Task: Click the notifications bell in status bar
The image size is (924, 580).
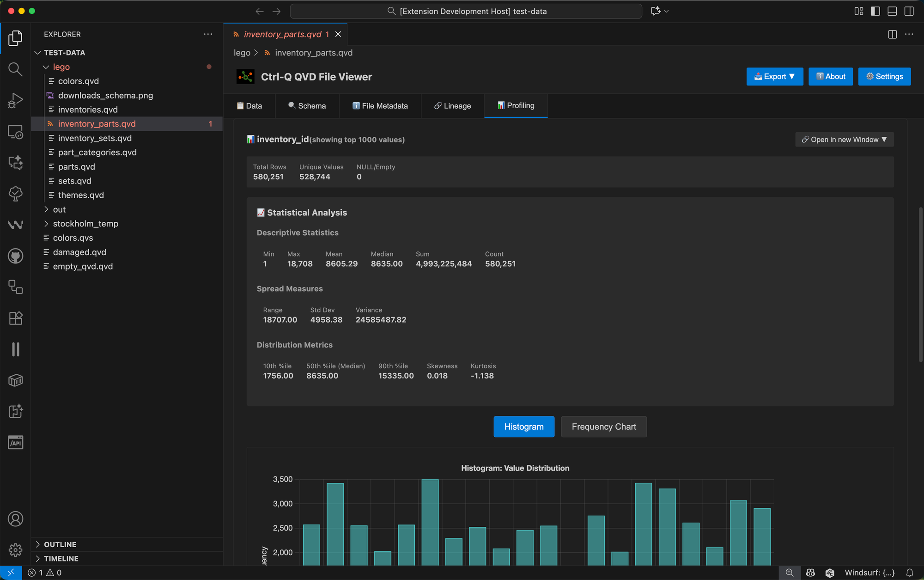Action: (x=909, y=573)
